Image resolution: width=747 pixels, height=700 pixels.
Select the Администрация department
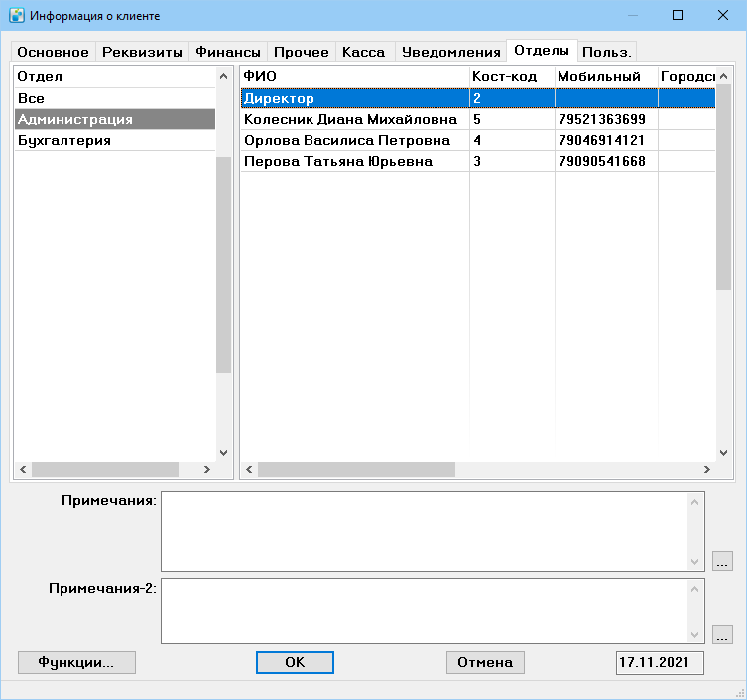click(115, 119)
